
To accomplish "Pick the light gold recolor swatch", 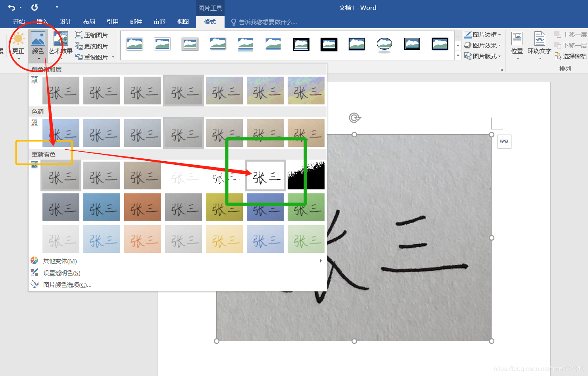I will pos(224,239).
